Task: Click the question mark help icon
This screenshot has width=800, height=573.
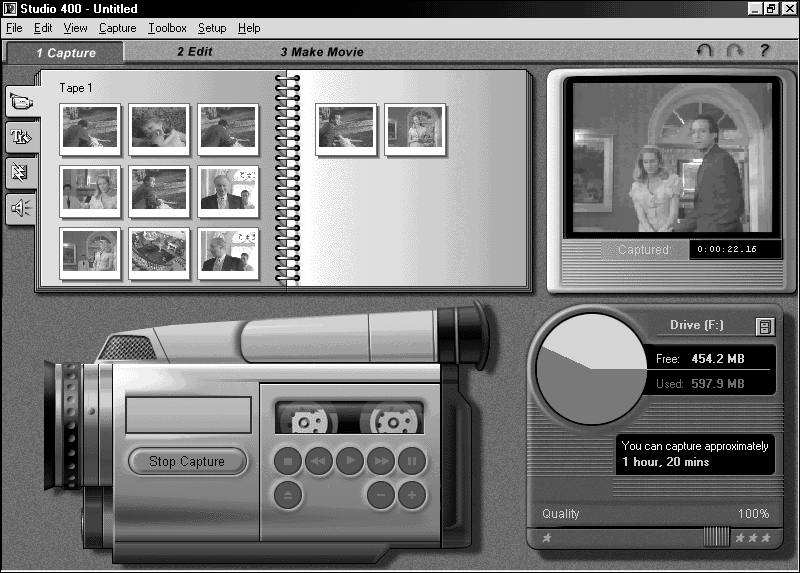Action: 764,51
